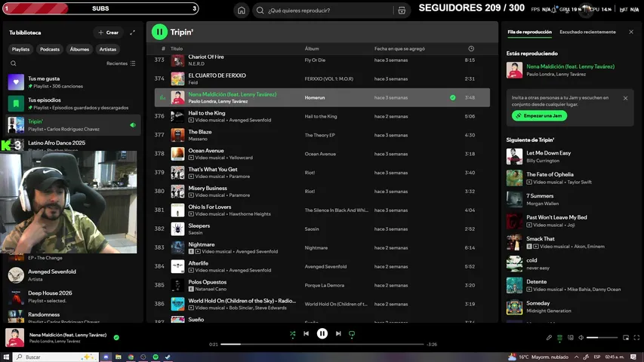
Task: Adjust the volume slider
Action: (x=602, y=337)
